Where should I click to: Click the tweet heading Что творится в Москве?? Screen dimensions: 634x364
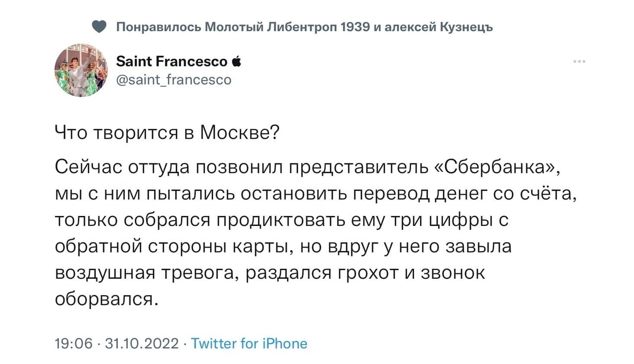pyautogui.click(x=166, y=133)
